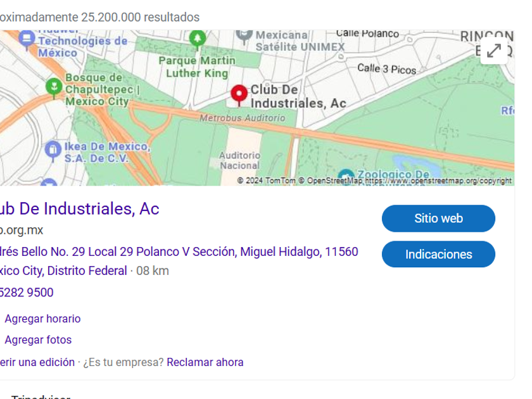Viewport: 532px width, 399px height.
Task: Click the Reclamar ahora link
Action: tap(205, 362)
